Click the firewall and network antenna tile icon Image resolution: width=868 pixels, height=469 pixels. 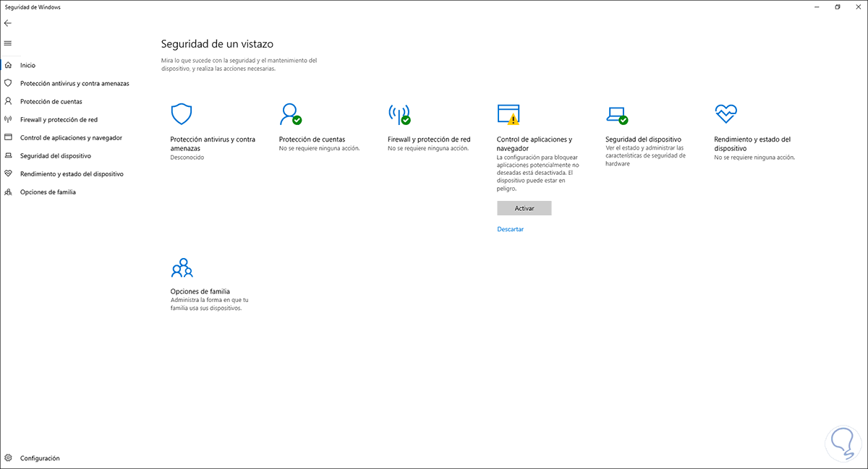pos(399,114)
